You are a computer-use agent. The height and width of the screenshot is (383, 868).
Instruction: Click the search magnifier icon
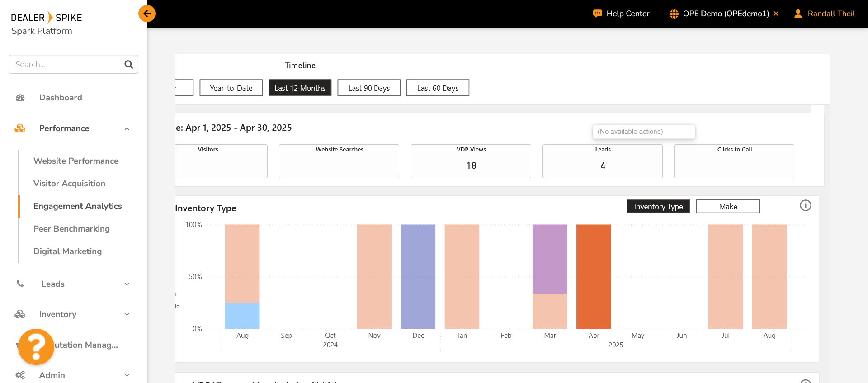[x=128, y=65]
